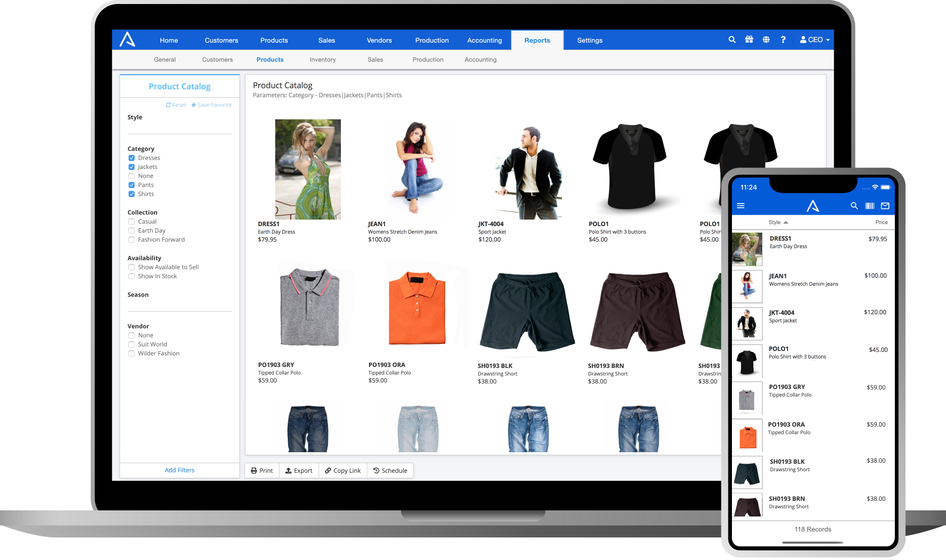This screenshot has width=946, height=560.
Task: Open the Production main menu tab
Action: click(x=432, y=40)
